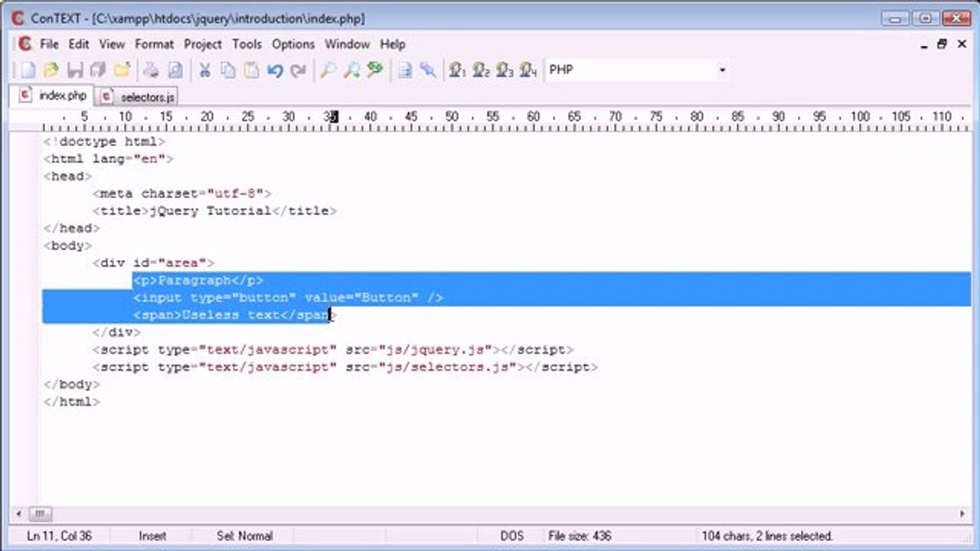The height and width of the screenshot is (551, 980).
Task: Open the Window menu
Action: tap(347, 44)
